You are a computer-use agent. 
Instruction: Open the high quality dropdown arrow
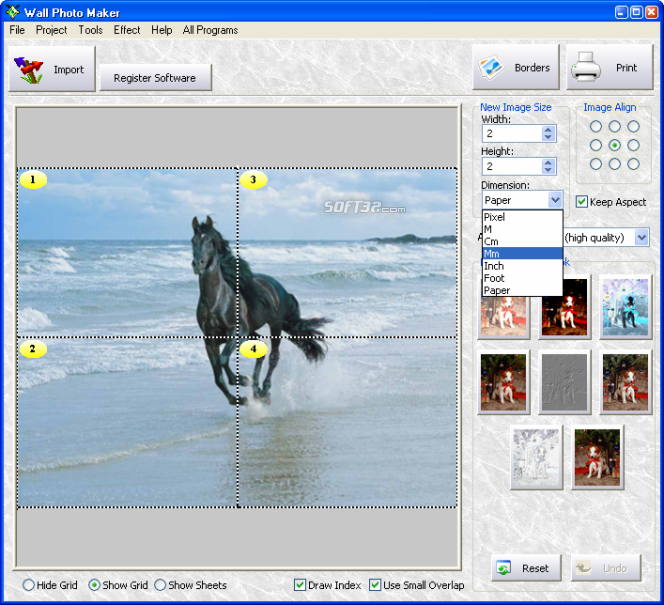[642, 237]
